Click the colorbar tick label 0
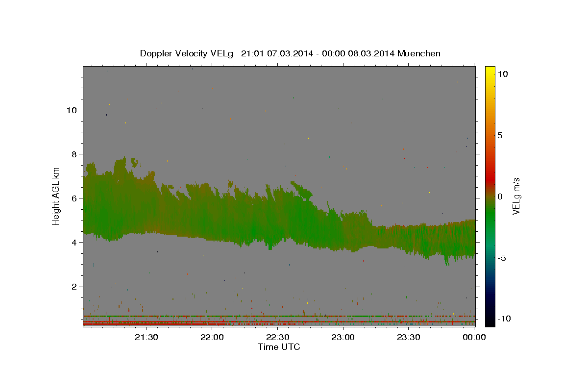588x392 pixels. pos(500,196)
